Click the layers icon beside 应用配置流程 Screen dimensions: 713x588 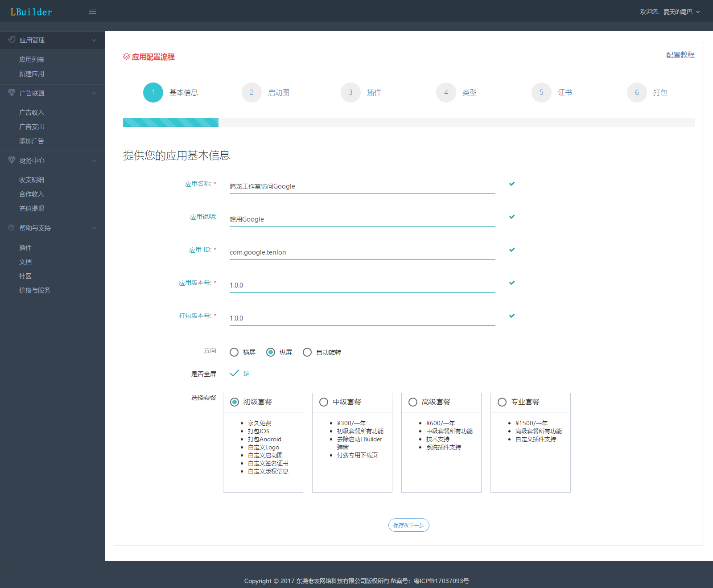coord(126,57)
